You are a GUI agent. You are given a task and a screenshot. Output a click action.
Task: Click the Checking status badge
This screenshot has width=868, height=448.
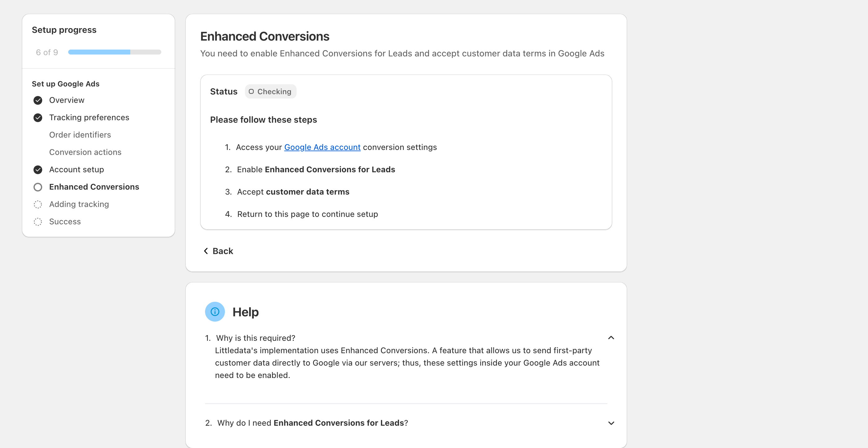(271, 92)
